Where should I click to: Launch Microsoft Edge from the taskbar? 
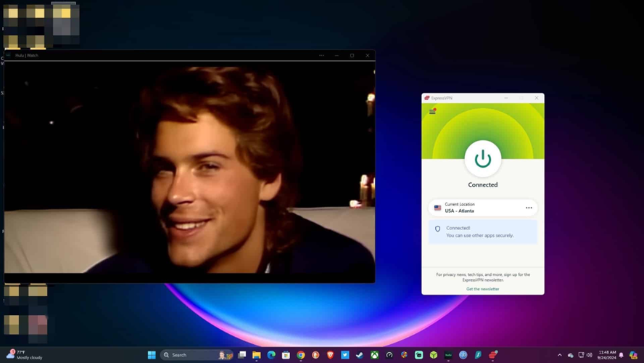[x=271, y=355]
